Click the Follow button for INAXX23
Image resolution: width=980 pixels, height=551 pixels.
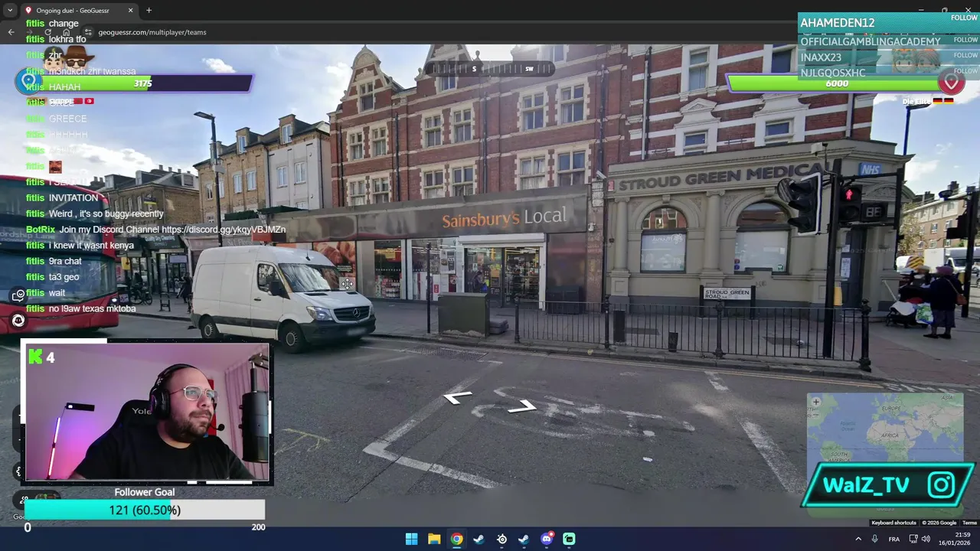pyautogui.click(x=965, y=55)
